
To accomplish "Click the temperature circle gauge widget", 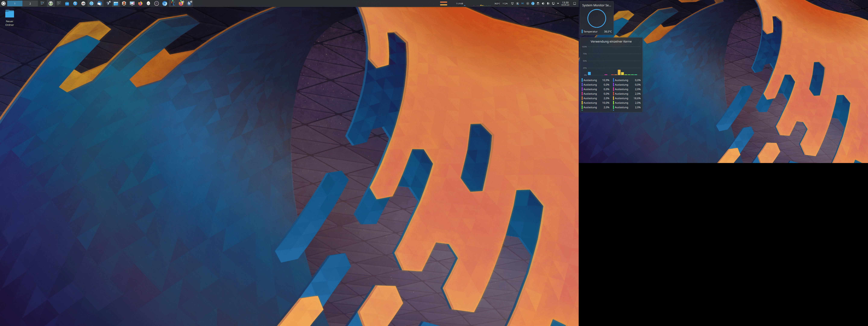I will coord(596,18).
